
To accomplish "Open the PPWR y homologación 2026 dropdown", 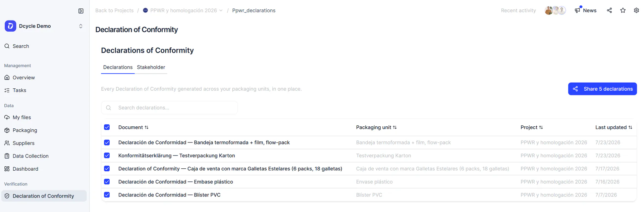I will pos(183,10).
